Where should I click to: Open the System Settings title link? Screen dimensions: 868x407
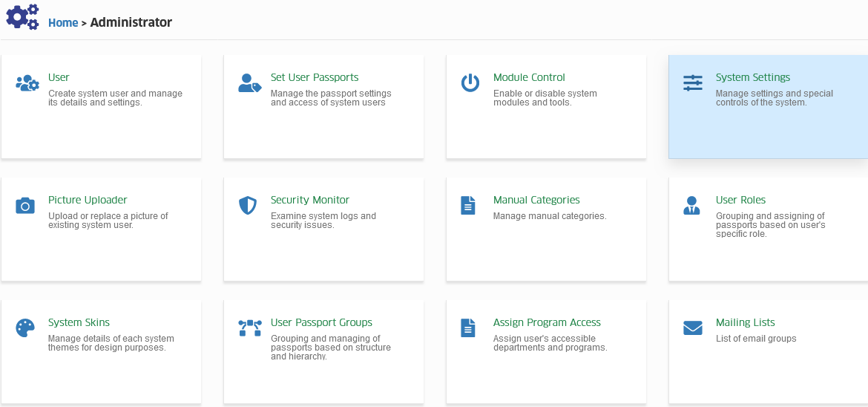(x=753, y=78)
